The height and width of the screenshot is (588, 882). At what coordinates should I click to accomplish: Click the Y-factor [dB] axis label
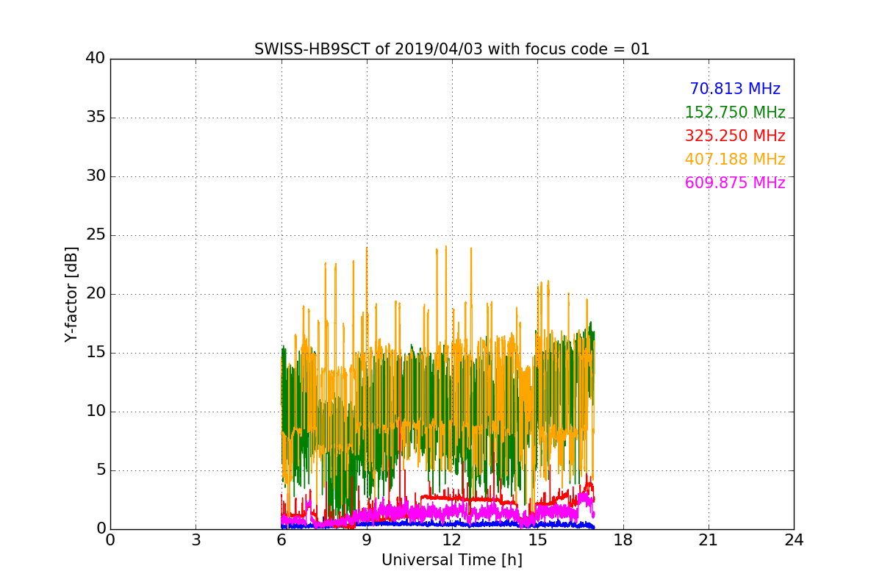click(71, 294)
